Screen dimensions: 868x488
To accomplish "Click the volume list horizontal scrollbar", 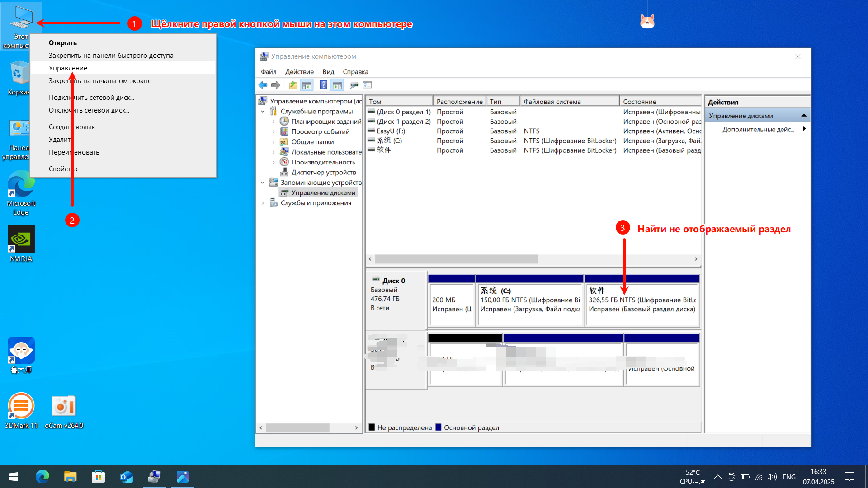I will click(457, 259).
